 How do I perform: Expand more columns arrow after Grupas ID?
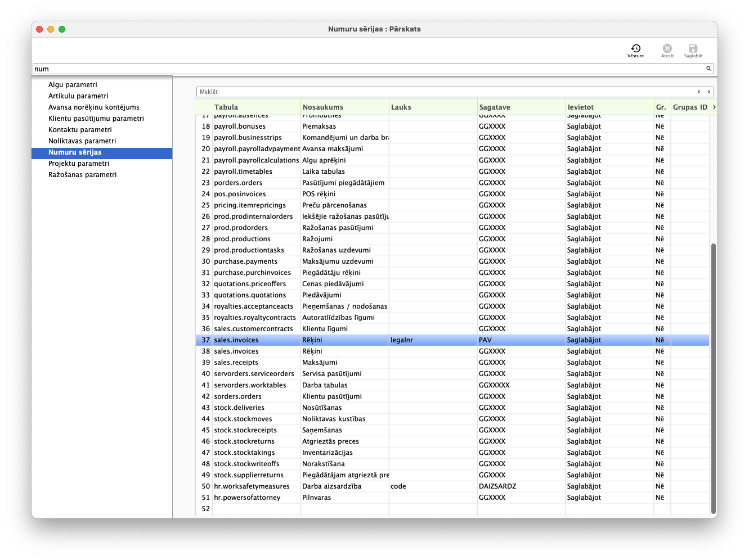point(714,107)
